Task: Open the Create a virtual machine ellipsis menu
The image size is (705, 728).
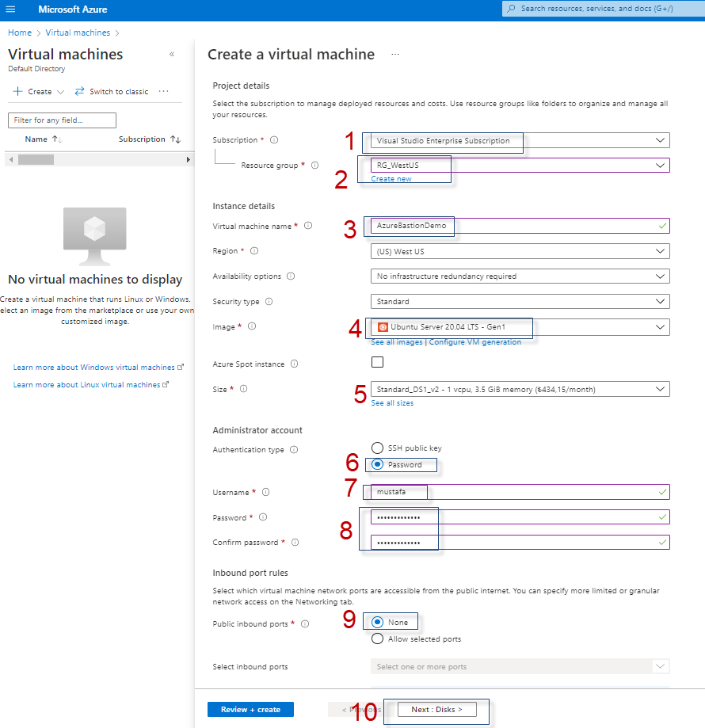Action: click(395, 55)
